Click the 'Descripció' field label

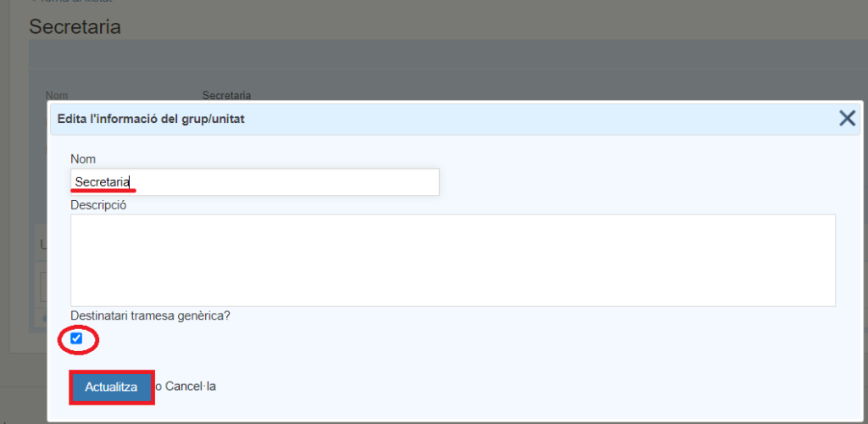tap(98, 205)
